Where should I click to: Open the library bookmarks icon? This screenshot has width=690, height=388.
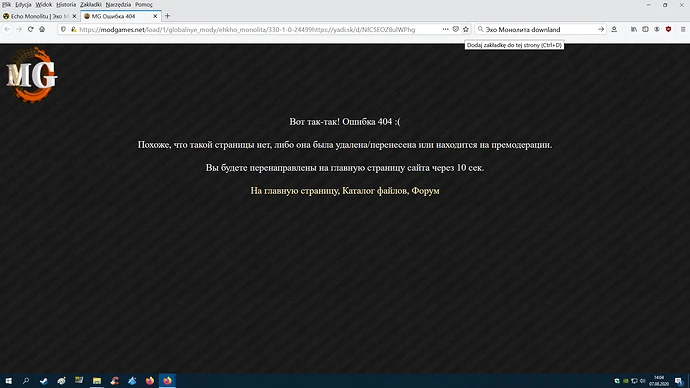click(x=634, y=29)
